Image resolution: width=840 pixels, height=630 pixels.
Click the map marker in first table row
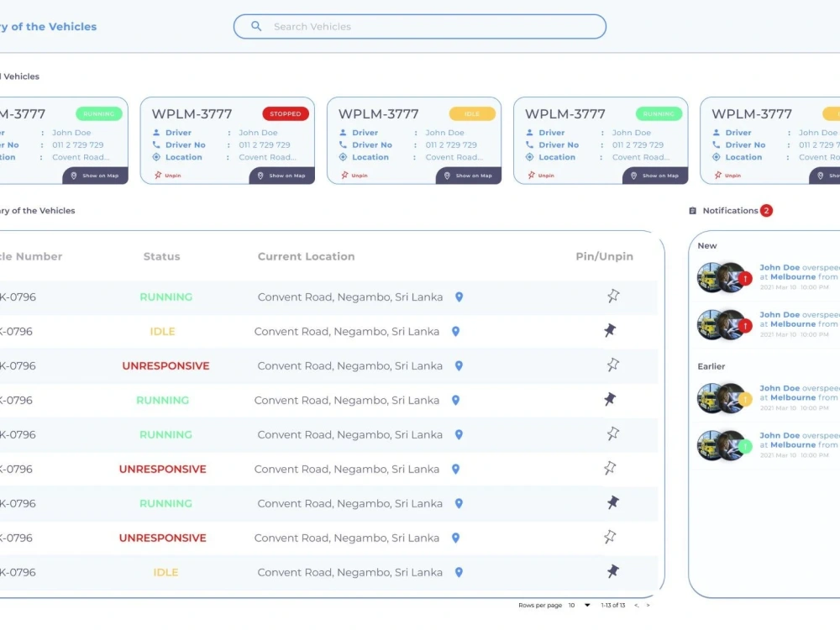[459, 297]
